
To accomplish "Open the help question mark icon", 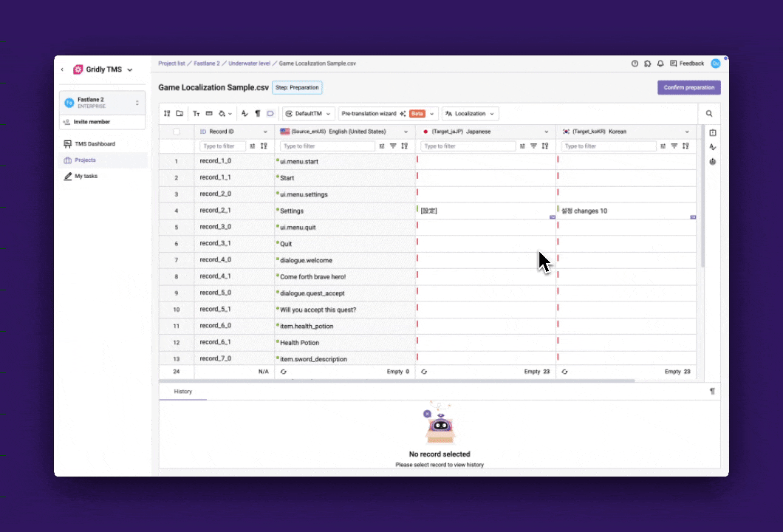I will [635, 64].
